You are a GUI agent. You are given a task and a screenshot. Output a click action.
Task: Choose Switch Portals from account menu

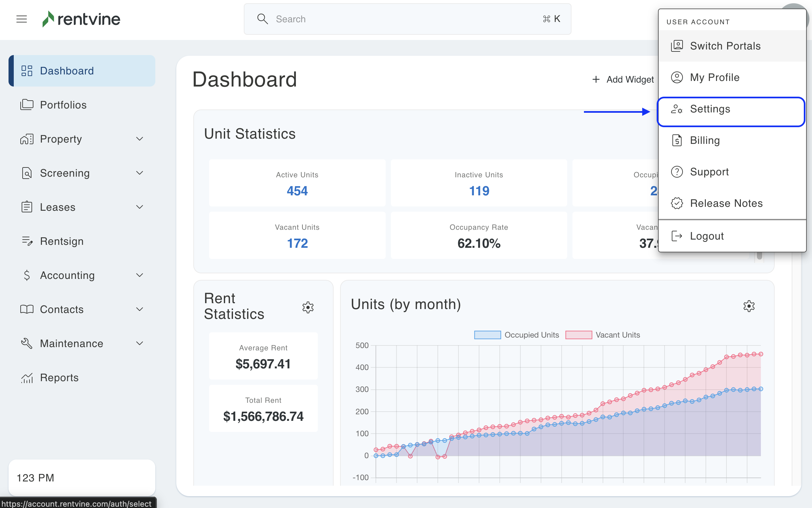[x=725, y=46]
